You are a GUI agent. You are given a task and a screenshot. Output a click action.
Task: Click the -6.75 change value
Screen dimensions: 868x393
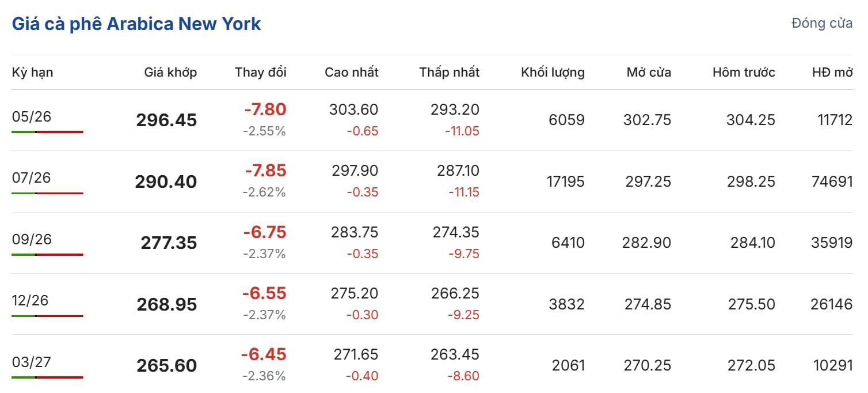(x=265, y=232)
